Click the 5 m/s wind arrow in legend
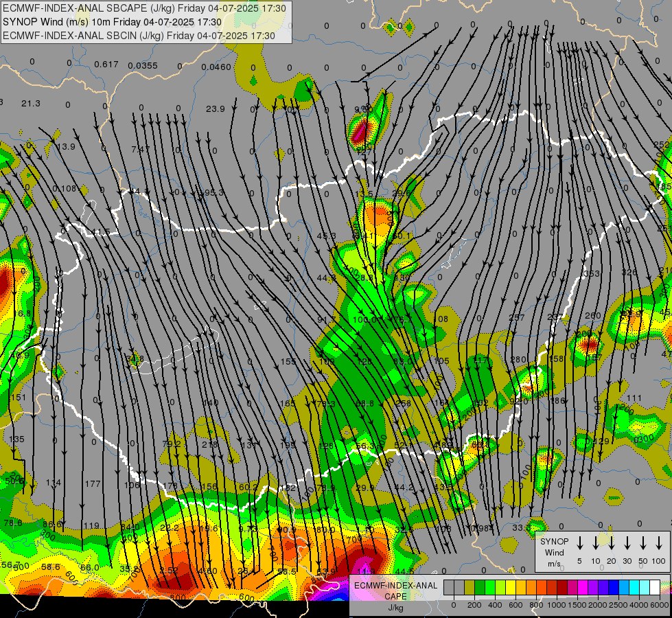Screen dimensions: 672x618 [x=580, y=542]
